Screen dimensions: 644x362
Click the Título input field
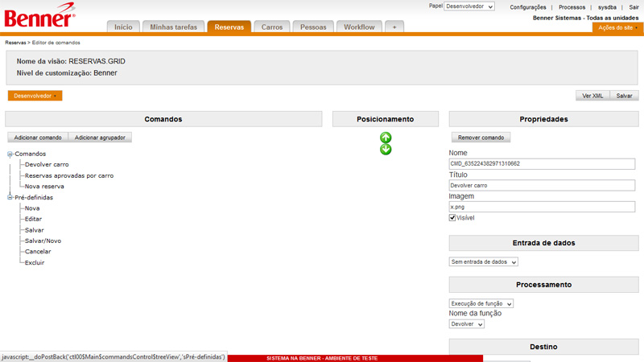point(542,185)
